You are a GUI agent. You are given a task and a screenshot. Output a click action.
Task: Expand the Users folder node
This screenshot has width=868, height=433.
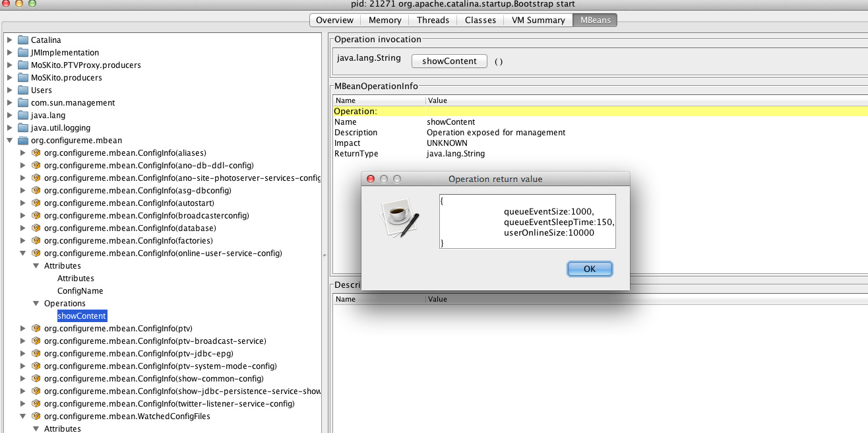(9, 90)
